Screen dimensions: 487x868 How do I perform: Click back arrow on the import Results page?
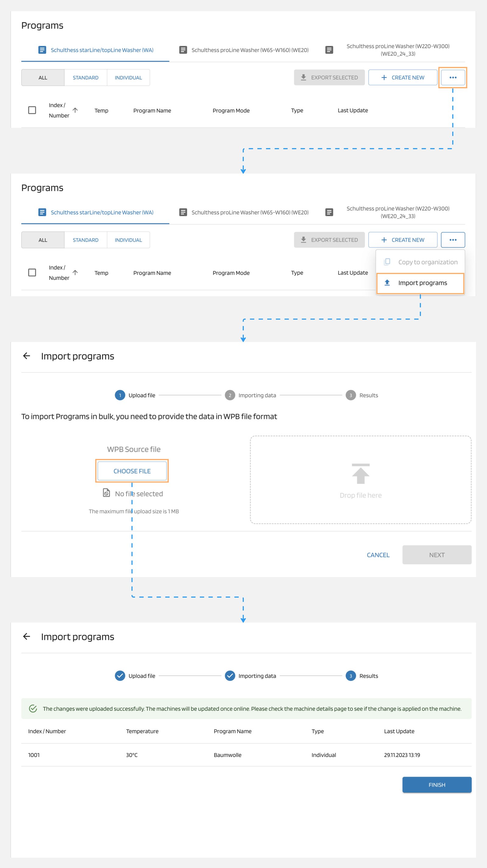(26, 636)
